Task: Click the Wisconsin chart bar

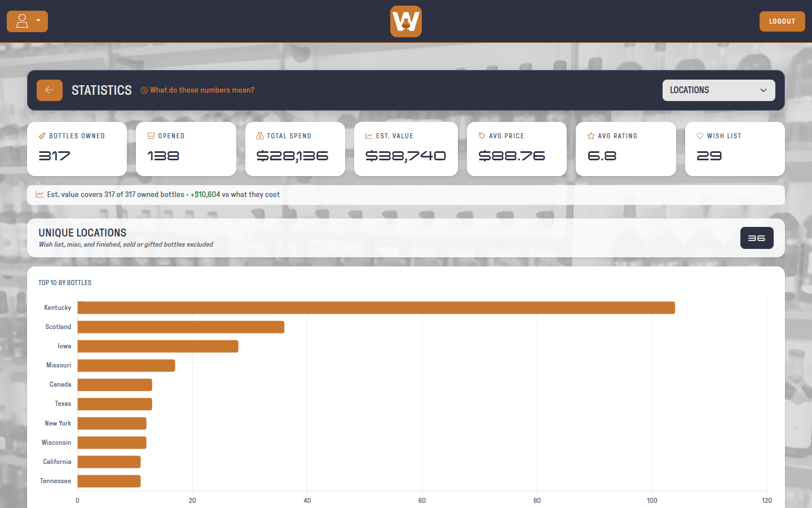Action: (112, 443)
